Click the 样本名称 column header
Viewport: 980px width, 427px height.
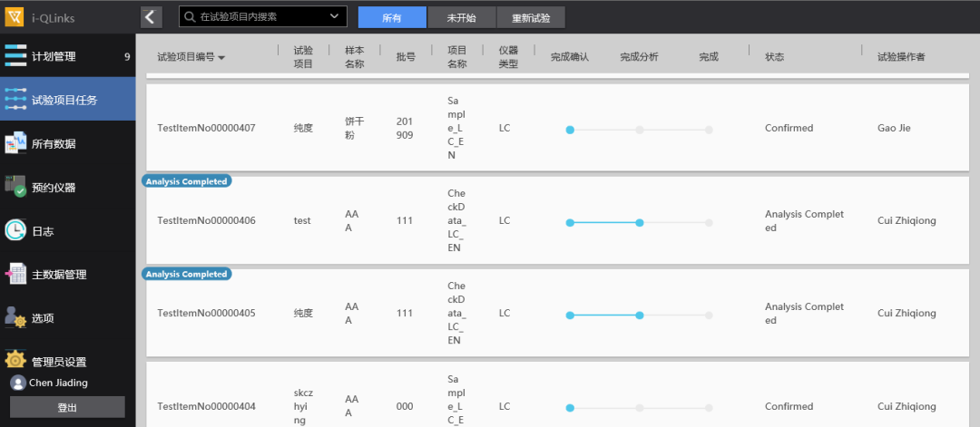(x=355, y=57)
